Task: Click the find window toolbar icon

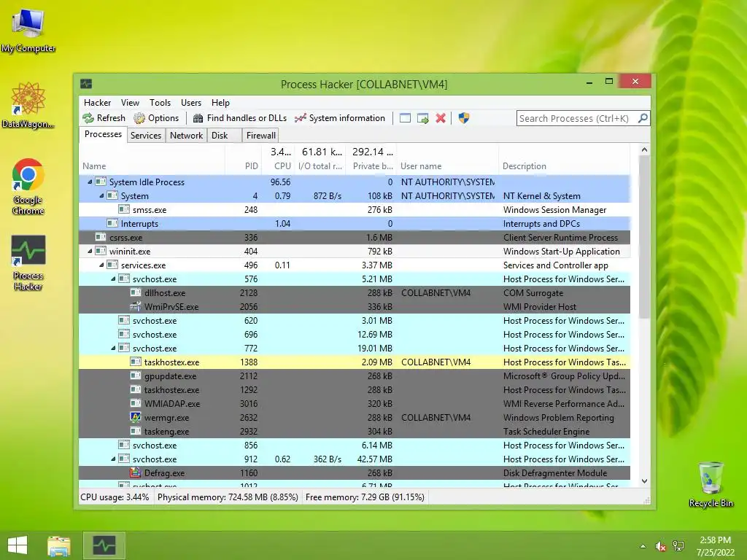Action: tap(405, 118)
